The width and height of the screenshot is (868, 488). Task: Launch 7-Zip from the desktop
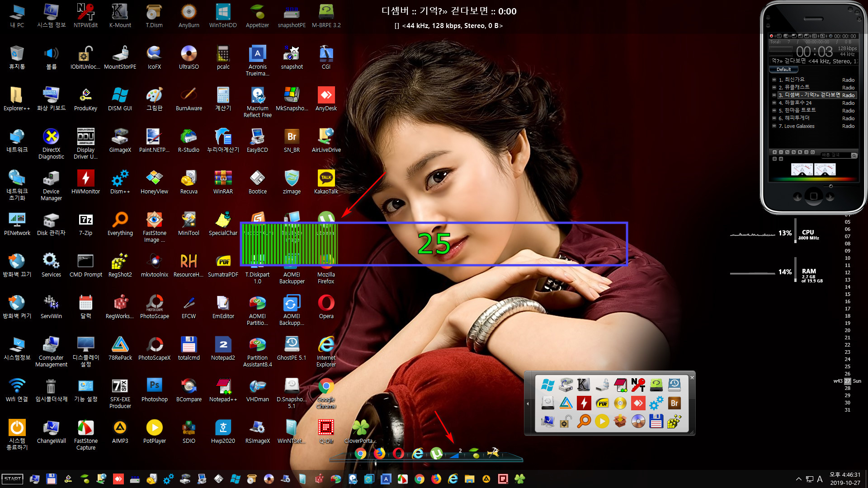tap(85, 224)
